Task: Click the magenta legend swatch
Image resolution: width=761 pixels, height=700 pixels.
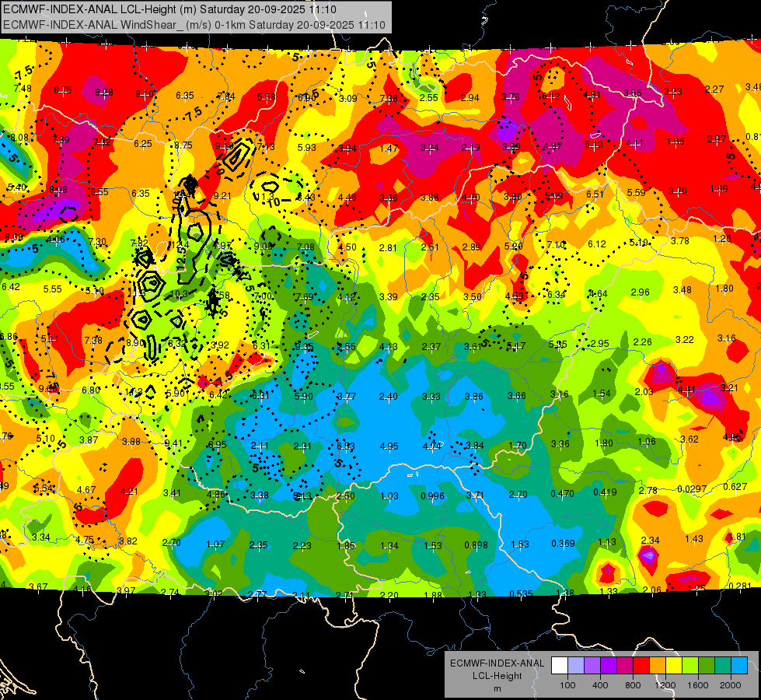Action: (x=625, y=665)
